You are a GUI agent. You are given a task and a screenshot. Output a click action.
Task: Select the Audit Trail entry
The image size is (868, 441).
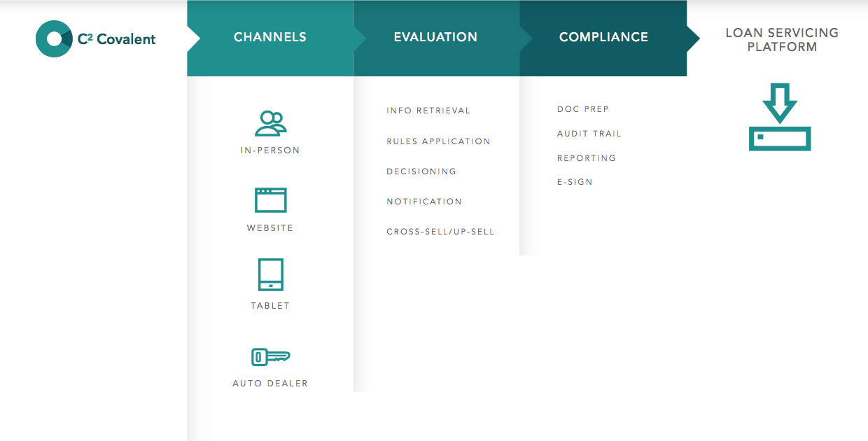click(589, 133)
